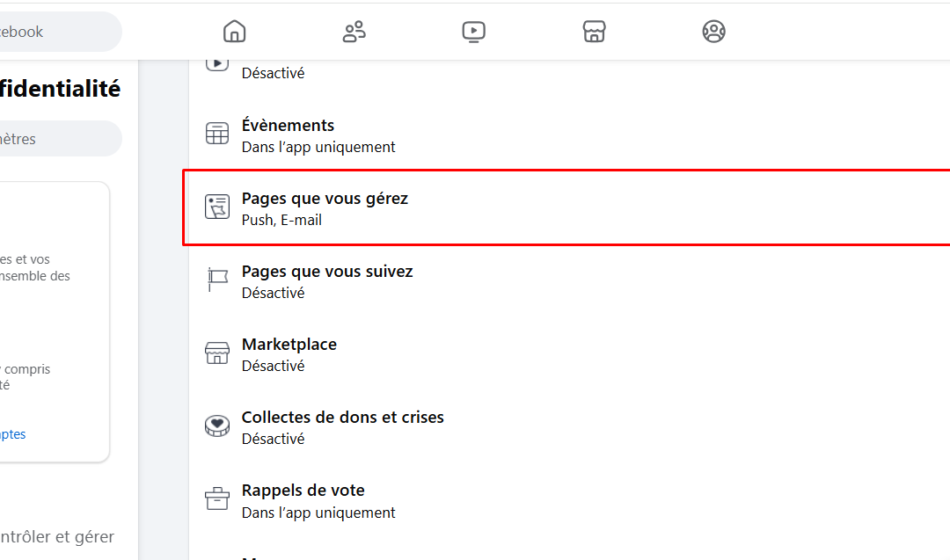Image resolution: width=950 pixels, height=560 pixels.
Task: Click the heart badge icon for Collectes de dons
Action: coord(216,425)
